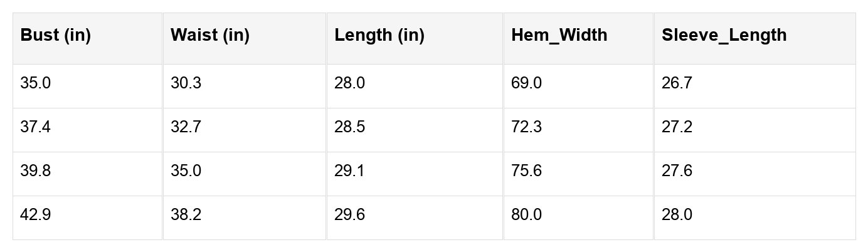Click the 26.7 sleeve length cell

pyautogui.click(x=677, y=83)
